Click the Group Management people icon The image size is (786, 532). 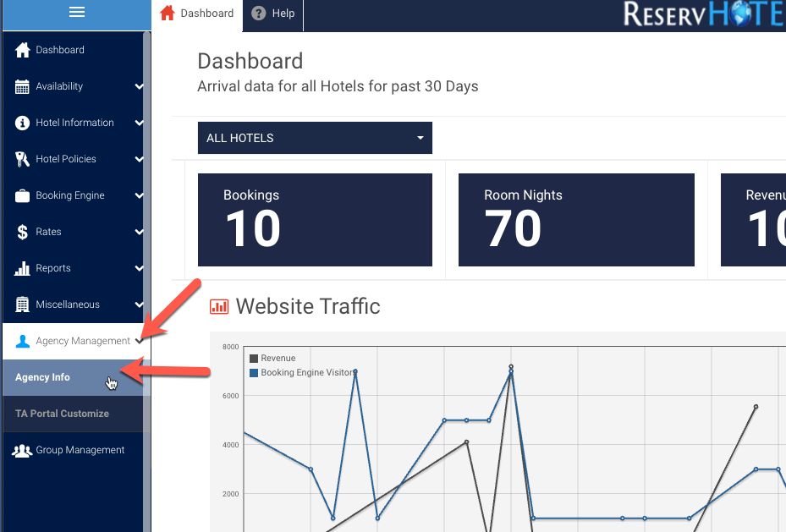point(22,450)
